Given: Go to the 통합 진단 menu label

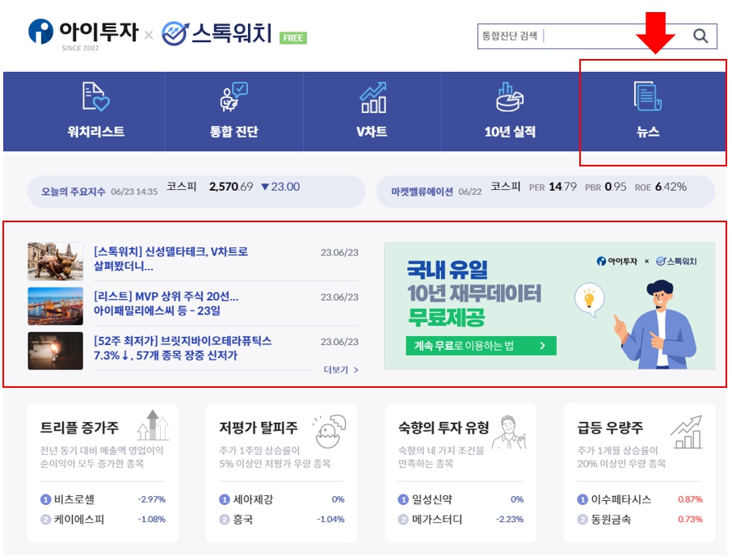Looking at the screenshot, I should tap(233, 132).
